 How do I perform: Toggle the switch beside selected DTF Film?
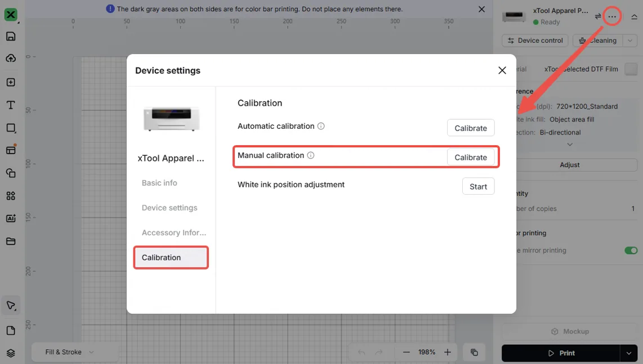[x=631, y=69]
